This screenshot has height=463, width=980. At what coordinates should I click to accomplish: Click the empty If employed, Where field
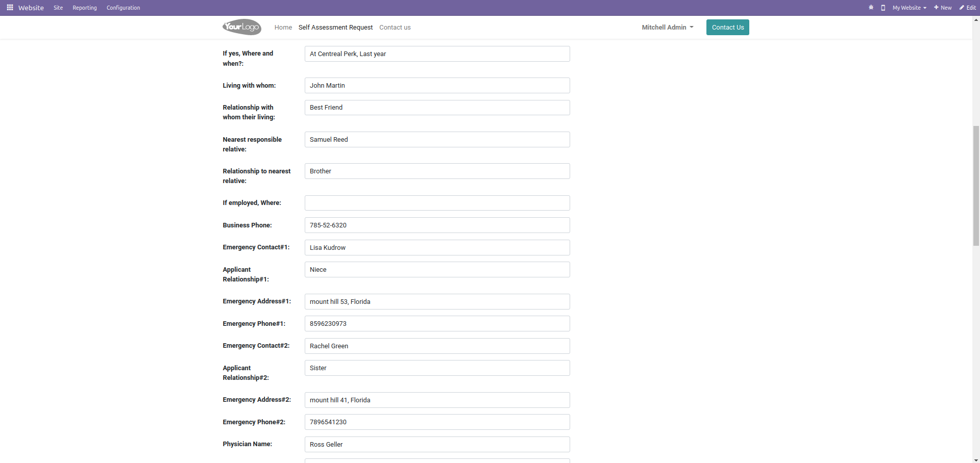tap(437, 203)
